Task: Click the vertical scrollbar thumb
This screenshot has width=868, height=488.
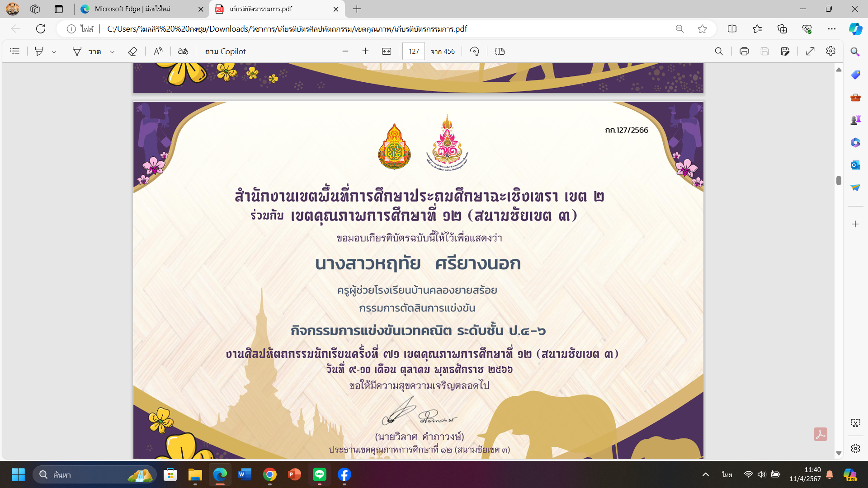Action: pyautogui.click(x=839, y=180)
